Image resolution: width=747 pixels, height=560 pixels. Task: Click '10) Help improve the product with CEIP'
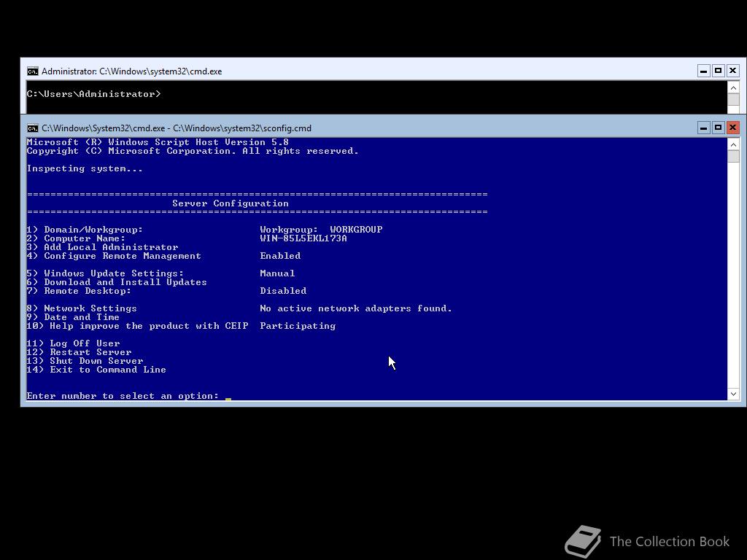coord(138,326)
